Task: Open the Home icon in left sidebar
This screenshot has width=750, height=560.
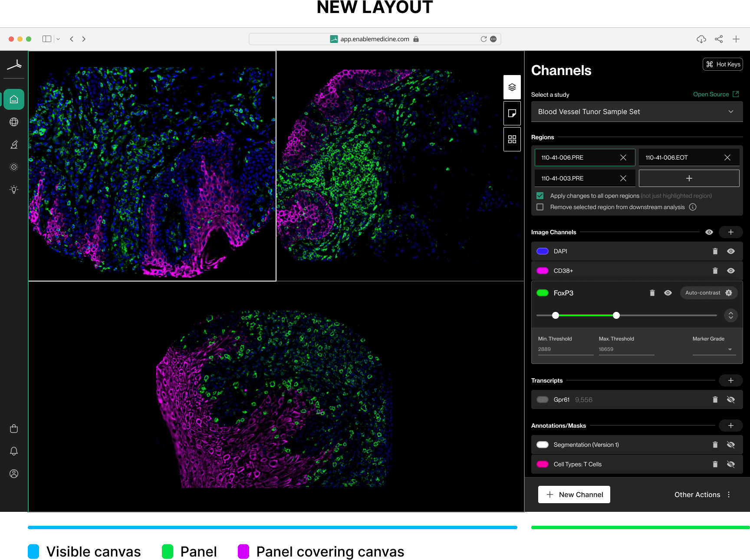Action: 14,99
